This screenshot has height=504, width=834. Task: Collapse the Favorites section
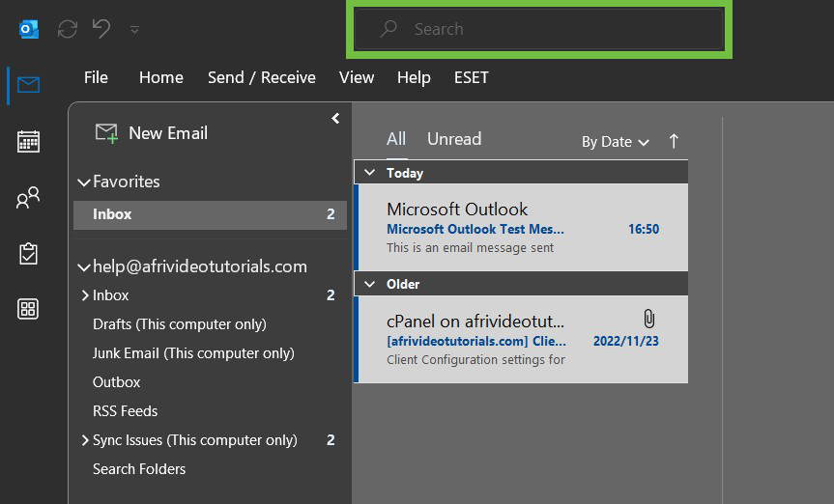83,182
